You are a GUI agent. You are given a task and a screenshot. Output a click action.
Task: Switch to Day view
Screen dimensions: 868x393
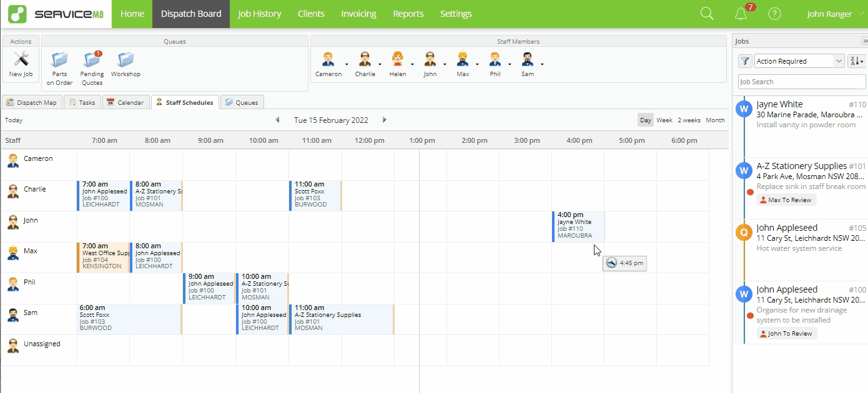point(646,120)
